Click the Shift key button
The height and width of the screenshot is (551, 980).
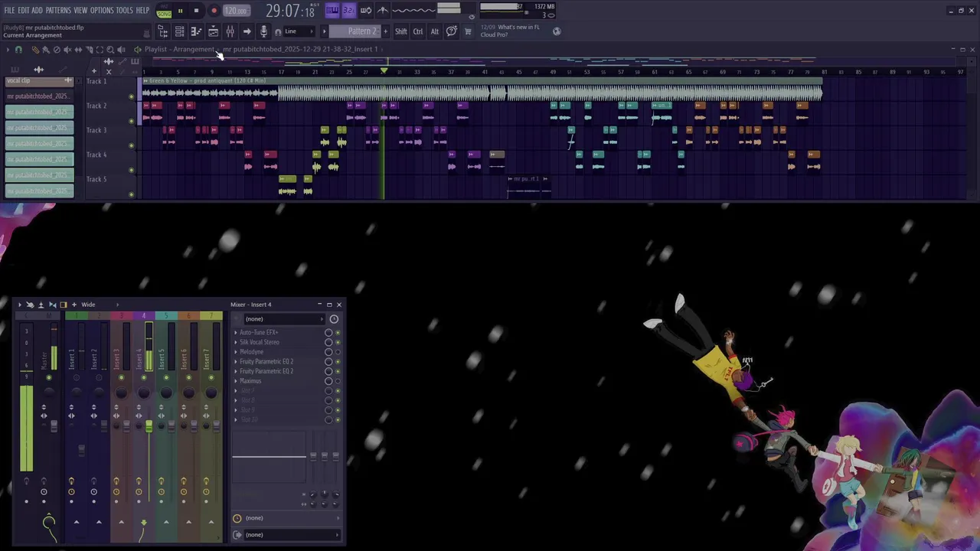click(401, 31)
